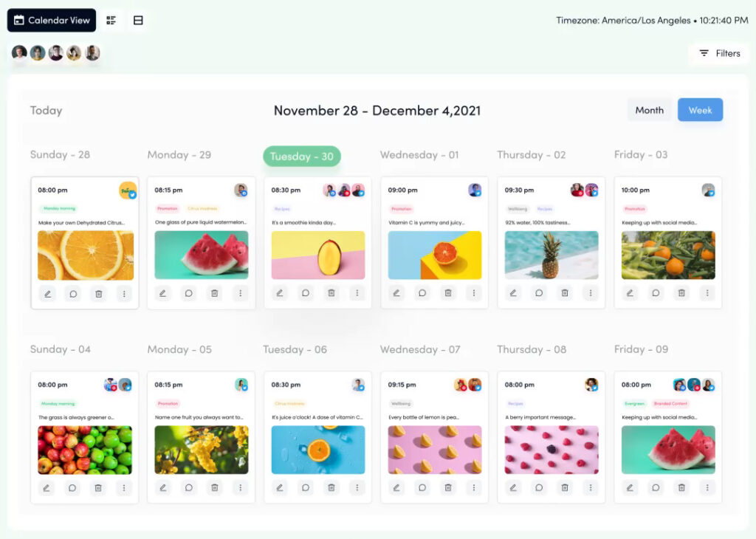Delete the smoothie kinda day post
The width and height of the screenshot is (756, 539).
[331, 292]
